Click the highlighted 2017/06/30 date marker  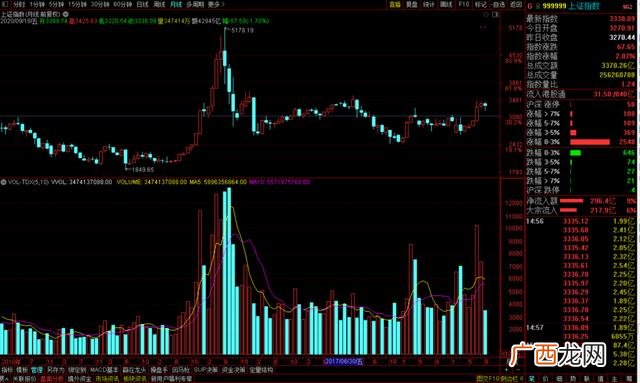343,362
